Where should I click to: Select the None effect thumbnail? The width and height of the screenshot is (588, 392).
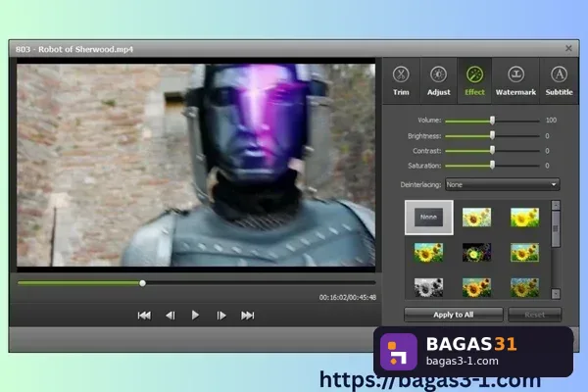tap(428, 218)
